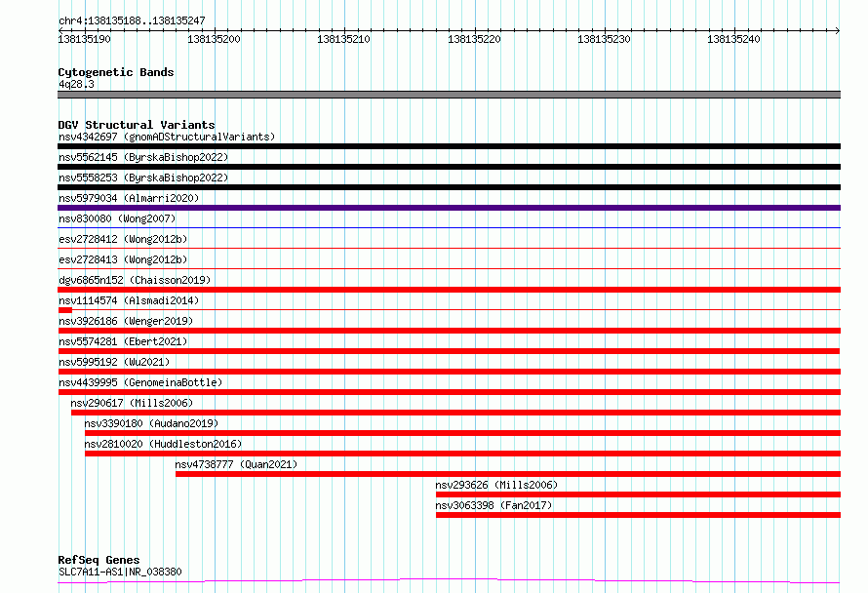Select nsv1114574 Alsmadi2014 variant label
Viewport: 868px width, 593px height.
pos(129,300)
